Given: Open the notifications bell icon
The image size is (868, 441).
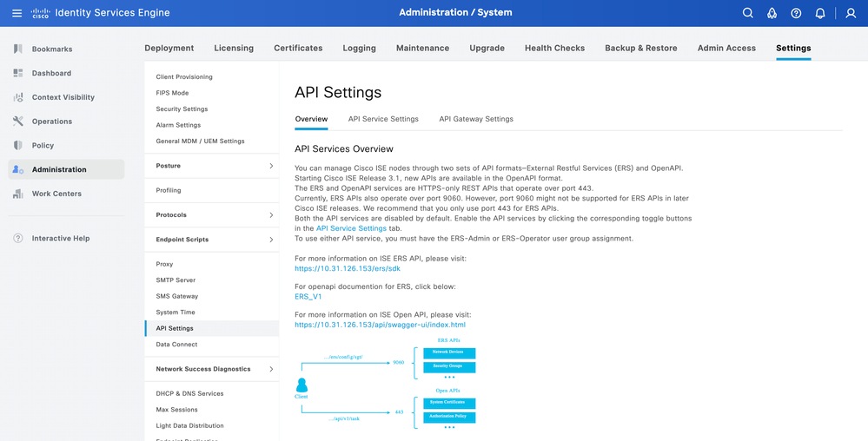Looking at the screenshot, I should tap(820, 13).
